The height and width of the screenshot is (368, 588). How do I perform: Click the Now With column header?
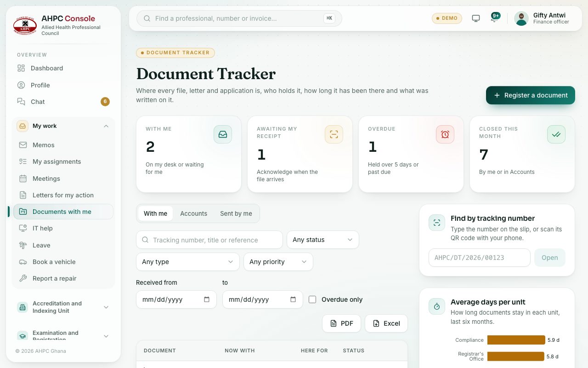coord(240,351)
